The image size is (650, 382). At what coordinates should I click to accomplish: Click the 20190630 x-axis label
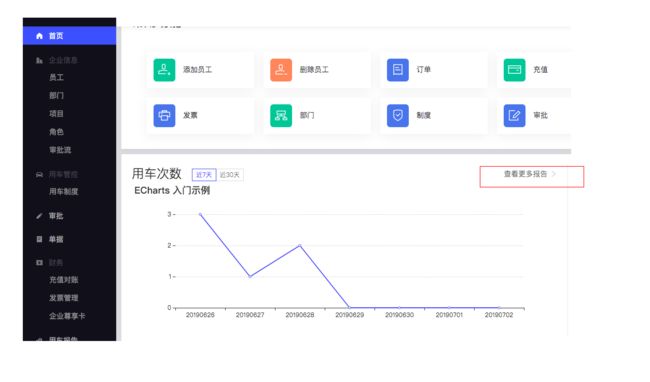(399, 315)
